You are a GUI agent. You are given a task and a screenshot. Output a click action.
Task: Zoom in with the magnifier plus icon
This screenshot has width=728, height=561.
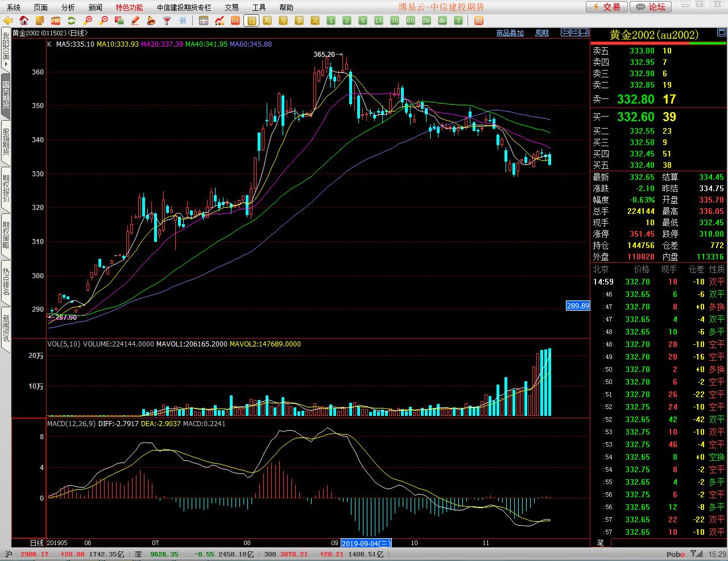point(88,21)
